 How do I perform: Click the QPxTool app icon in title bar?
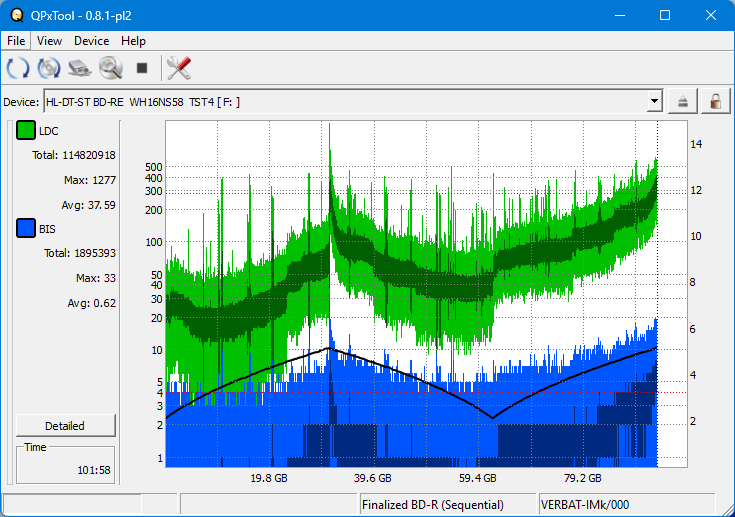coord(17,15)
